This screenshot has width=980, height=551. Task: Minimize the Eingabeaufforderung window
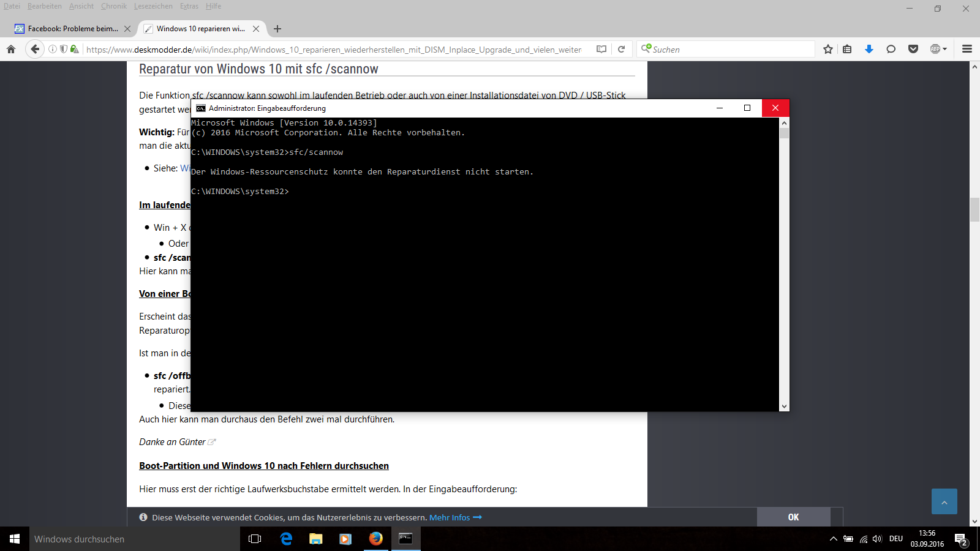[x=720, y=108]
